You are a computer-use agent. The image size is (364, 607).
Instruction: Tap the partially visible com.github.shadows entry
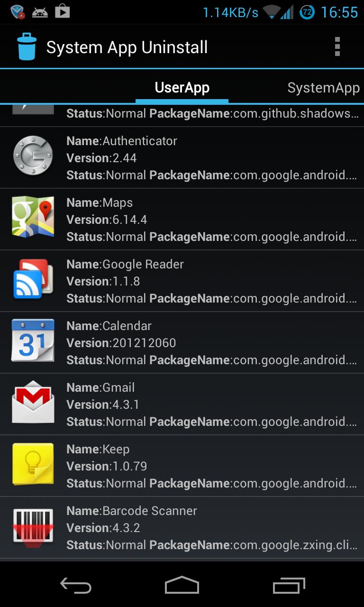tap(211, 114)
